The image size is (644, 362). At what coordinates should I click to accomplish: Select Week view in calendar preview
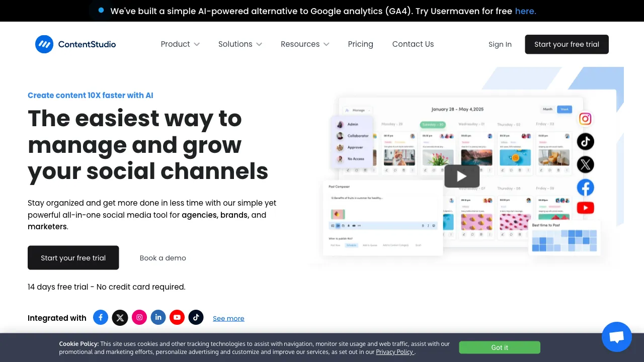pyautogui.click(x=565, y=109)
